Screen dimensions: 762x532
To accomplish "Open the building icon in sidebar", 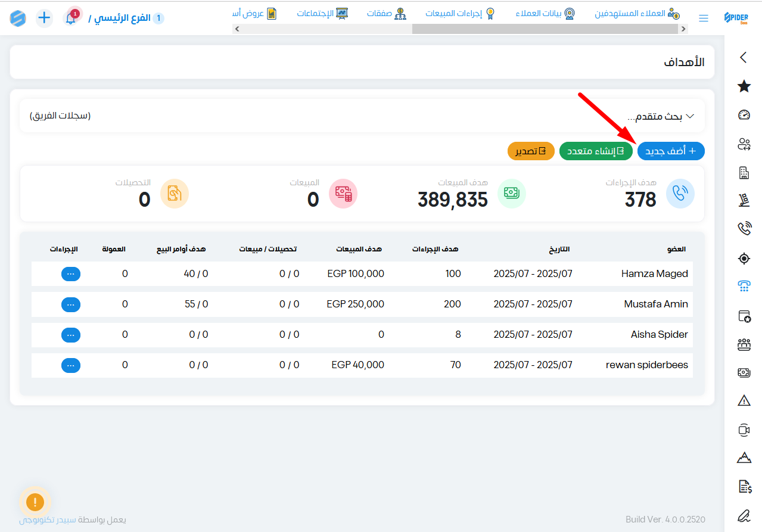I will click(744, 173).
